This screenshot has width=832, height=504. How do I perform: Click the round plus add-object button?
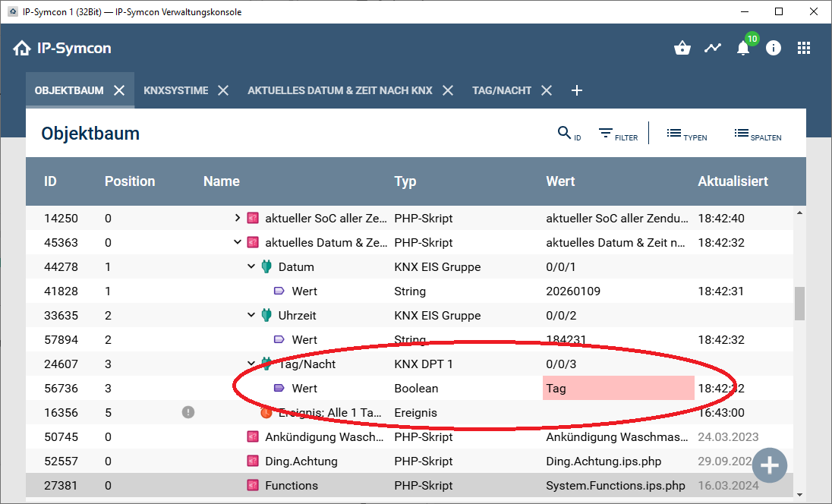[770, 465]
